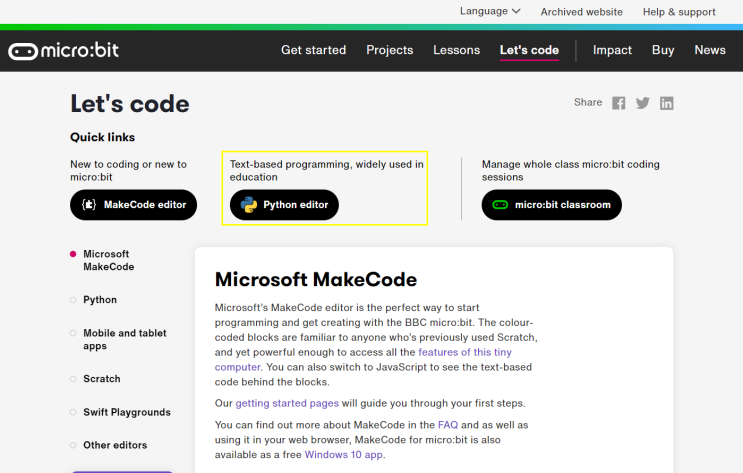743x473 pixels.
Task: Open the Lessons menu item
Action: tap(456, 50)
